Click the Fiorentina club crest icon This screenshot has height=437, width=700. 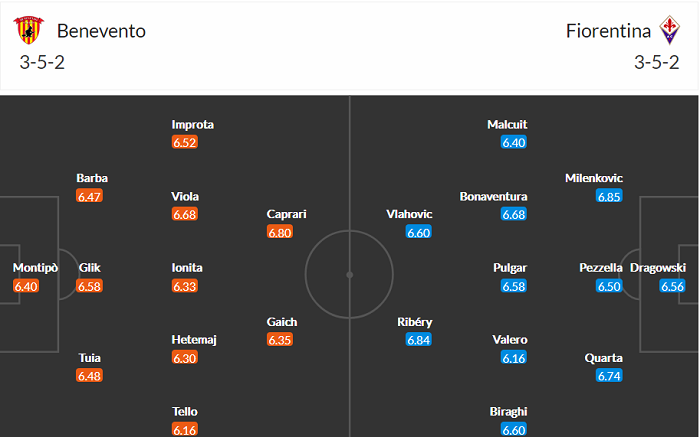click(667, 30)
